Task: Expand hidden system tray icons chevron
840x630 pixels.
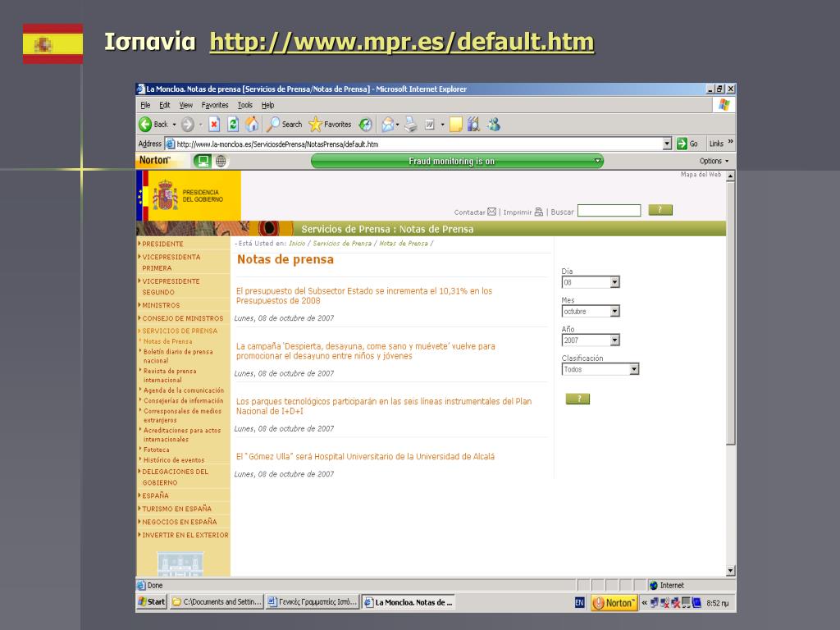Action: click(x=645, y=603)
